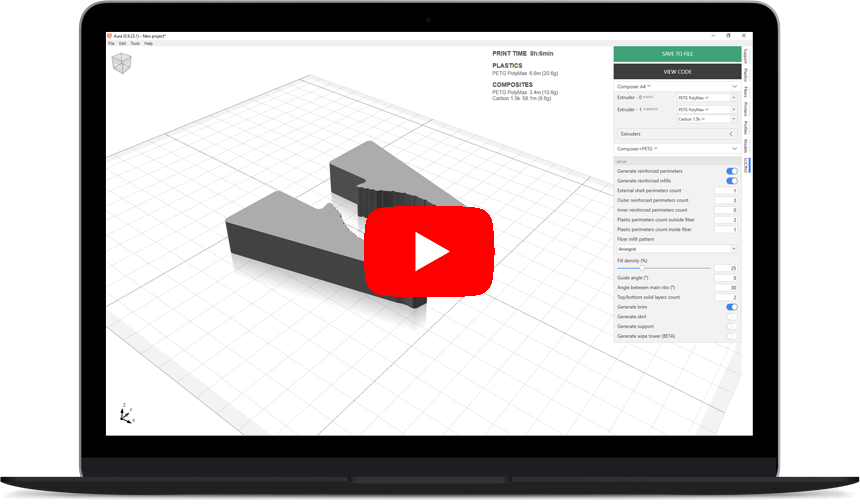Open the Plastics side tab
The image size is (860, 504).
tap(746, 74)
